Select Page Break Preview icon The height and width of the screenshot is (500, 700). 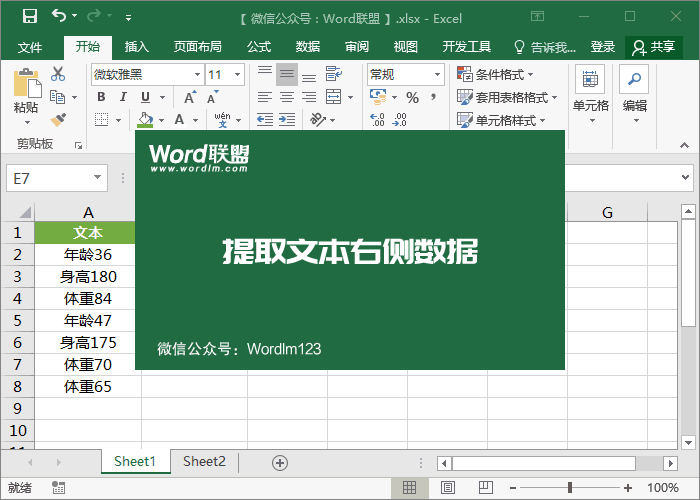click(486, 487)
